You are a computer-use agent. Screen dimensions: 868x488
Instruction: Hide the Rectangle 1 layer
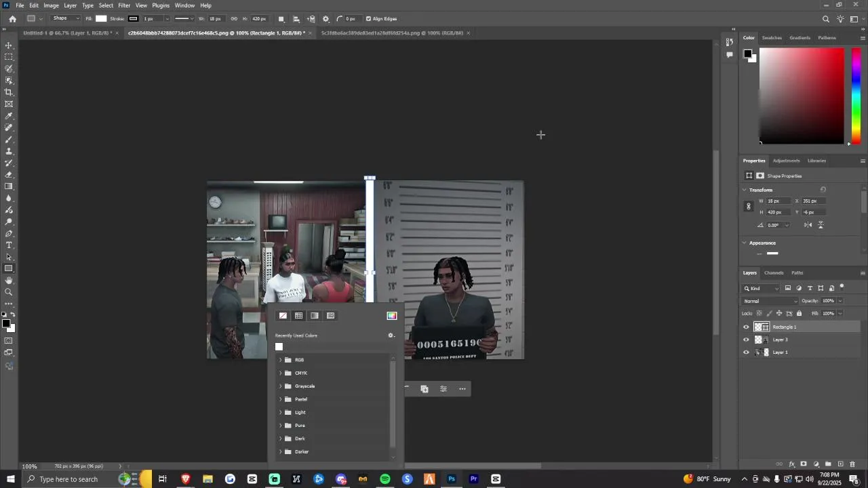[746, 327]
